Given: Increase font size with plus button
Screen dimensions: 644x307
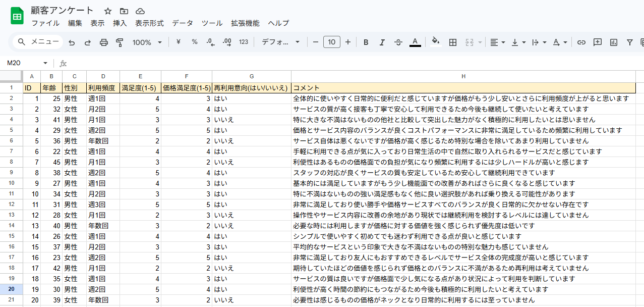Looking at the screenshot, I should pyautogui.click(x=348, y=42).
